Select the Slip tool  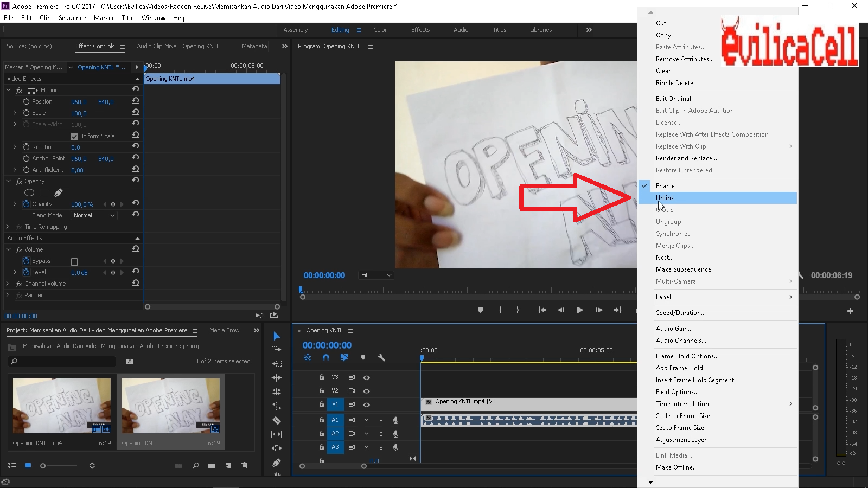click(277, 434)
